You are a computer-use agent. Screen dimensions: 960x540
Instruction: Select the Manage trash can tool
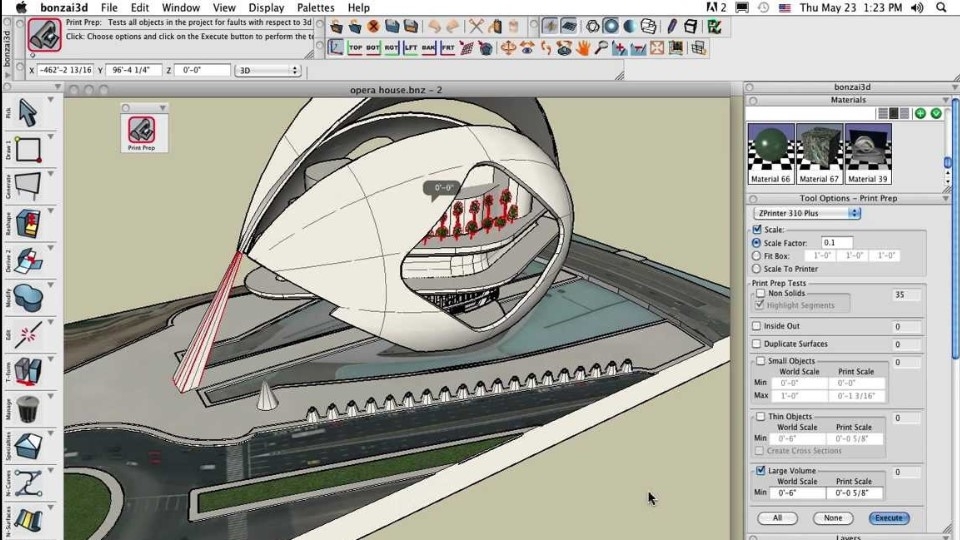tap(28, 409)
